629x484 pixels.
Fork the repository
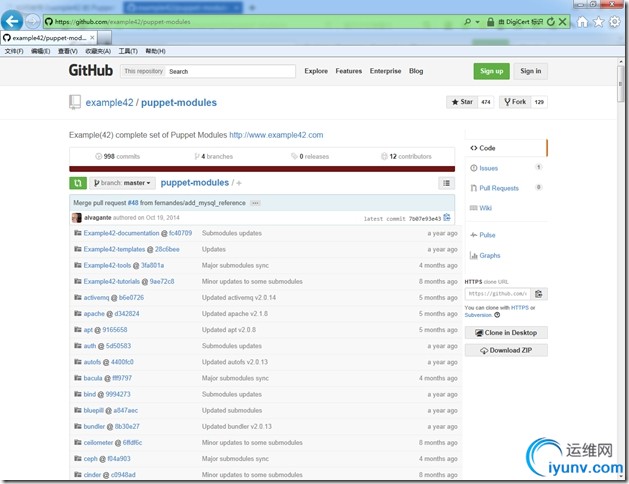click(x=515, y=102)
